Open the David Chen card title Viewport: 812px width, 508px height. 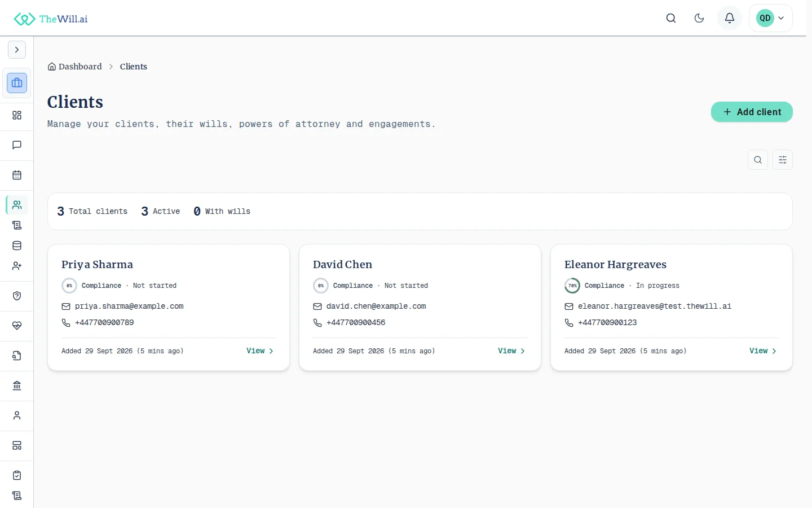click(x=342, y=265)
